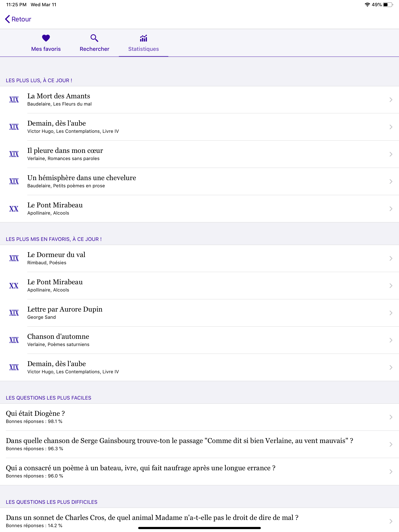Image resolution: width=399 pixels, height=532 pixels.
Task: Tap Bonnes réponses : 96.3 % text
Action: (34, 448)
